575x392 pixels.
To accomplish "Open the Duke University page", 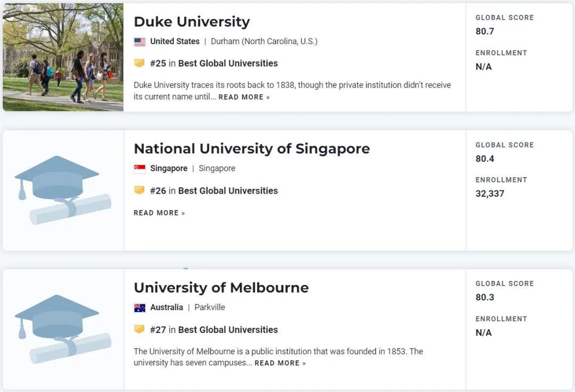I will (192, 22).
